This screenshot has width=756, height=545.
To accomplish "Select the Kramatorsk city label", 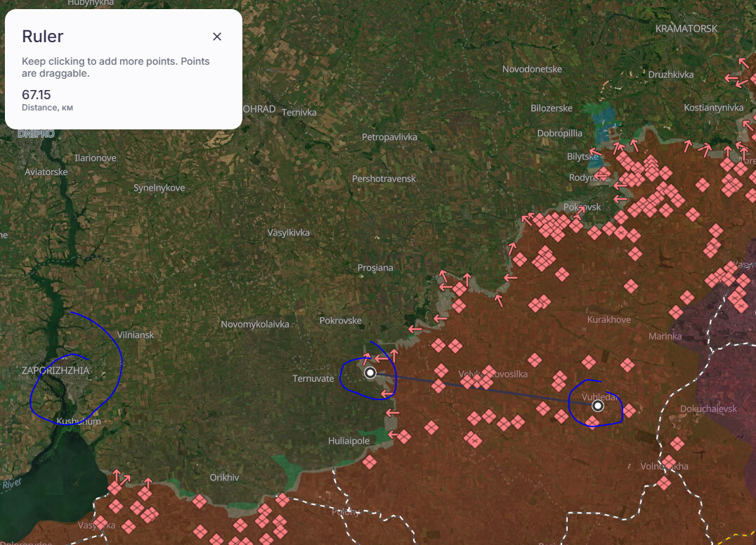I will tap(686, 29).
